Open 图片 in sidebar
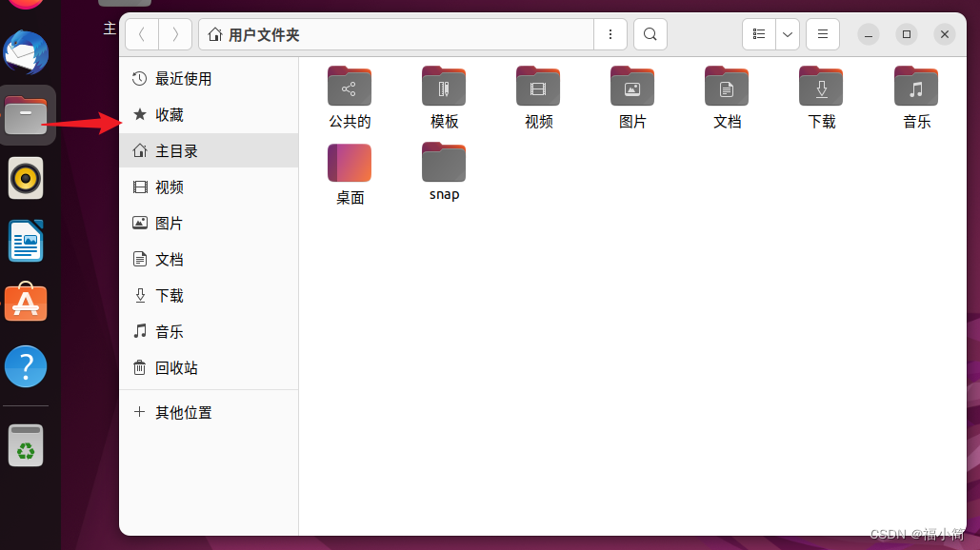The image size is (980, 550). click(x=209, y=224)
